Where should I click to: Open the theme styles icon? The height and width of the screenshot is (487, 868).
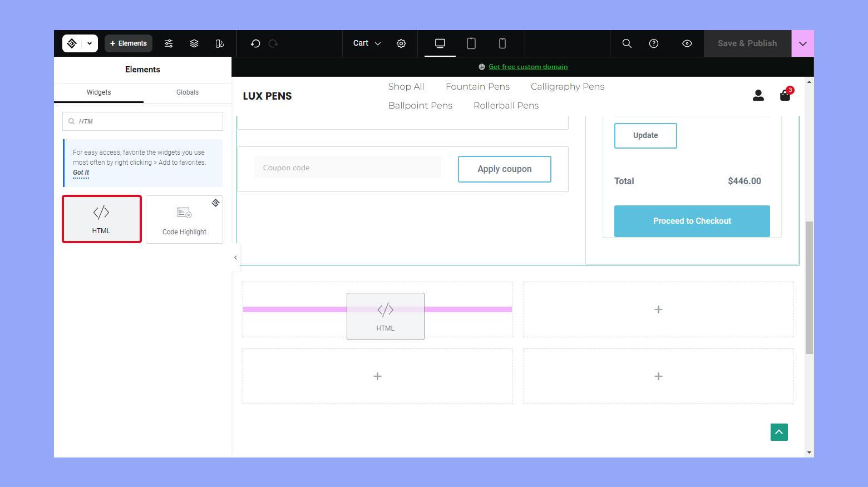[220, 43]
